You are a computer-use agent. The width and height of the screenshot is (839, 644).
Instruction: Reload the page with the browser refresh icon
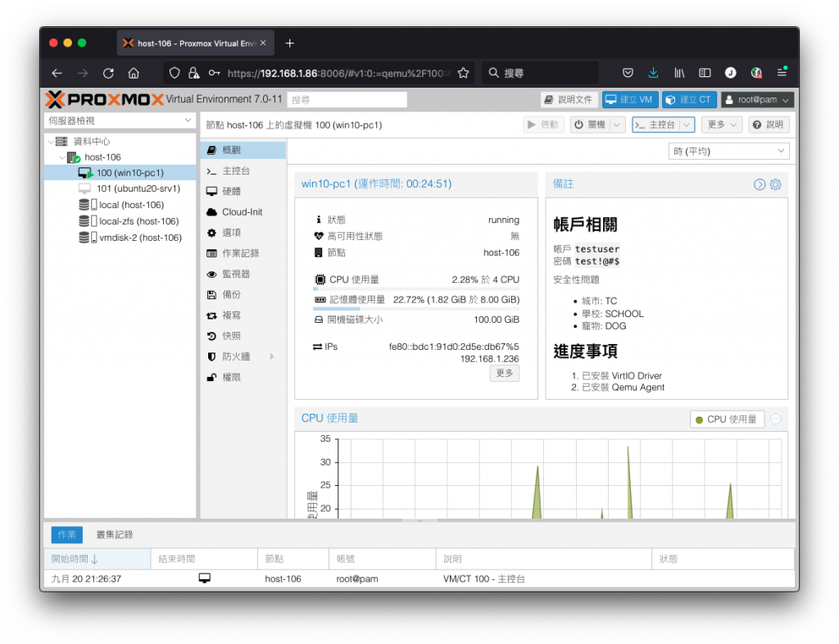[x=108, y=73]
